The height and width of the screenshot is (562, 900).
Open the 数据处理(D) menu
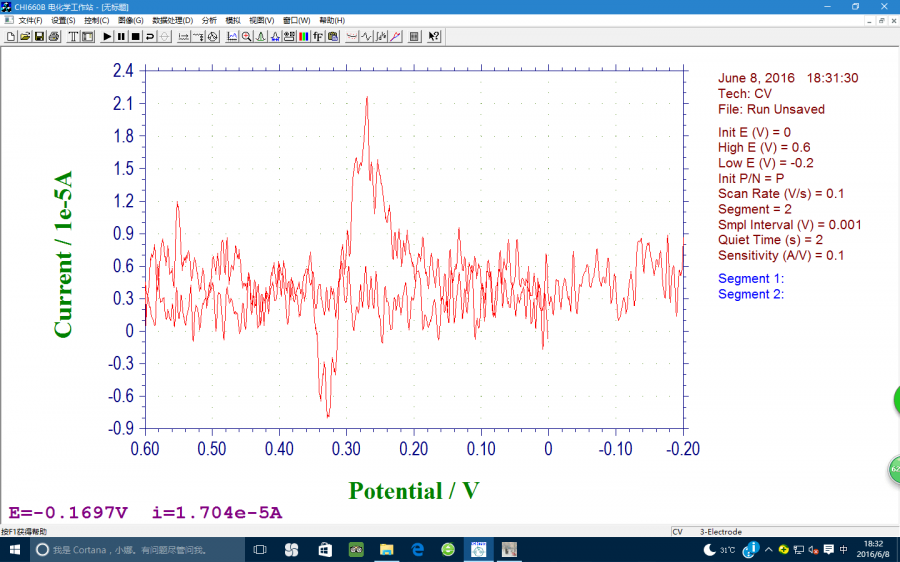click(x=173, y=20)
